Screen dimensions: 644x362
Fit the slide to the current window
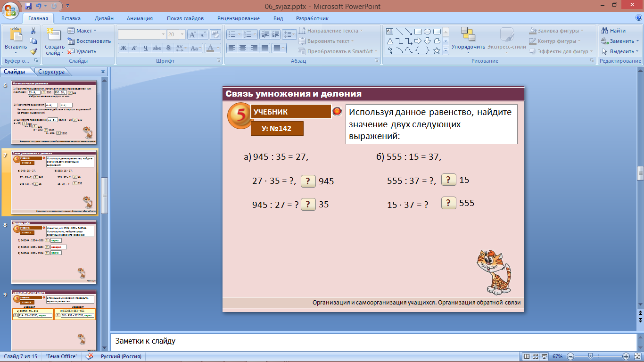636,356
